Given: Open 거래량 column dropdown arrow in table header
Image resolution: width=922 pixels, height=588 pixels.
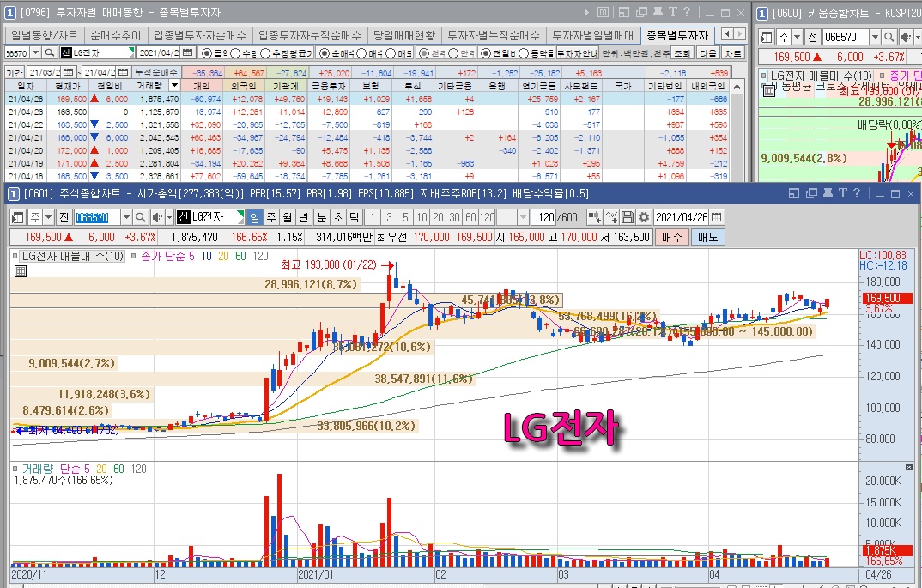Looking at the screenshot, I should [174, 86].
